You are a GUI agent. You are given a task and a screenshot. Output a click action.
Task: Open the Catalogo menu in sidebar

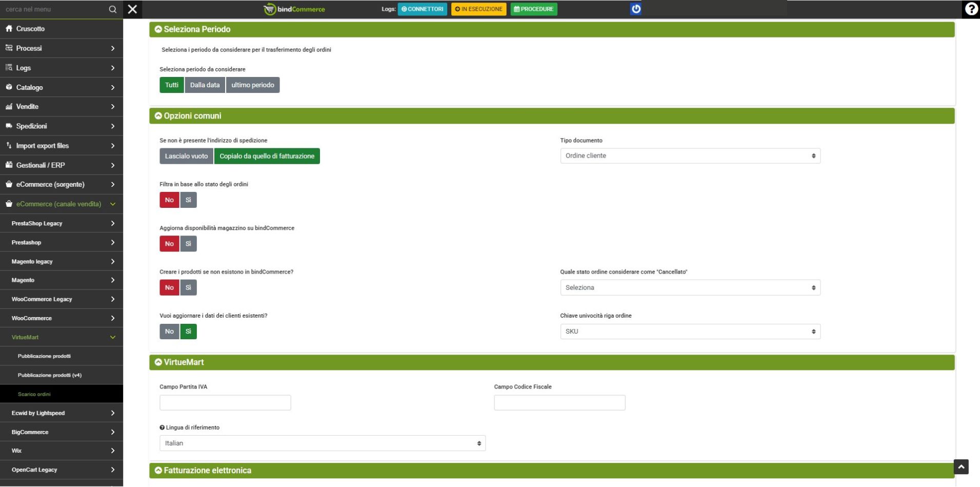click(x=62, y=87)
